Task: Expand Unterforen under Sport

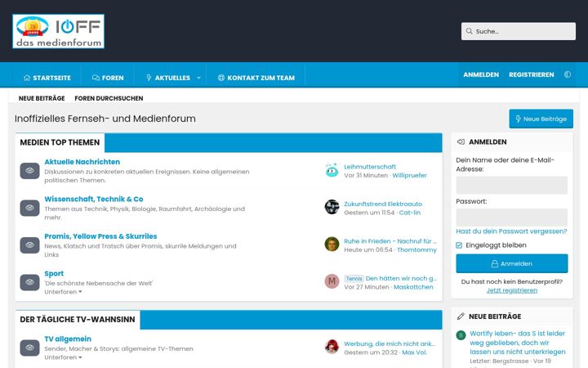Action: point(63,292)
